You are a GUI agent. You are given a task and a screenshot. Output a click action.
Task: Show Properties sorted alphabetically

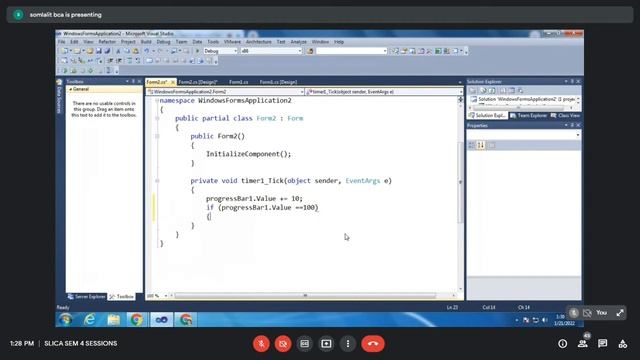click(x=481, y=145)
